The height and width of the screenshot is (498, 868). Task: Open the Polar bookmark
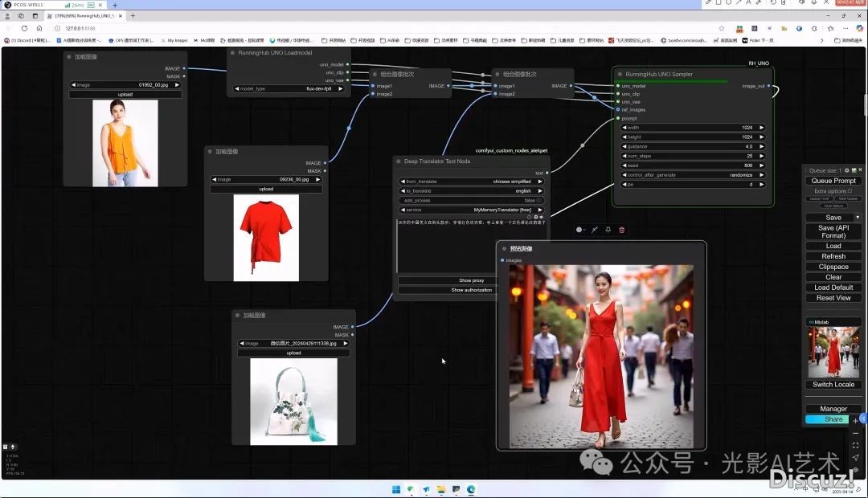coord(758,40)
